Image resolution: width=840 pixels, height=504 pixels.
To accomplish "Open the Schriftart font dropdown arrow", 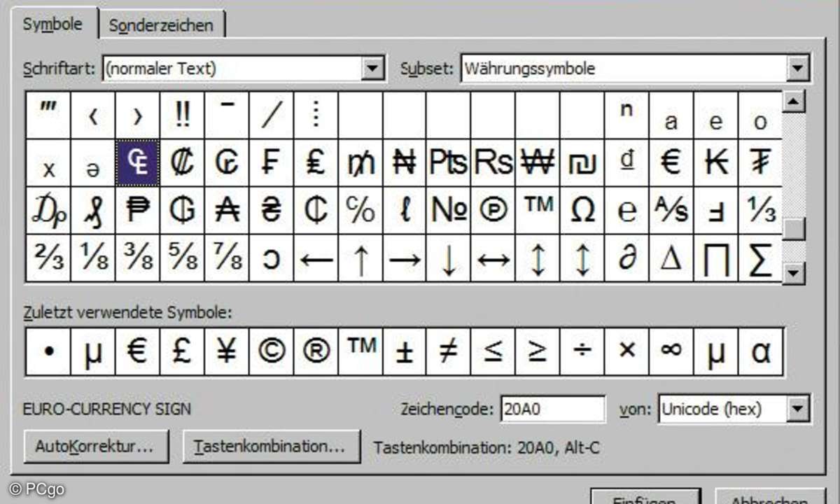I will (x=373, y=69).
